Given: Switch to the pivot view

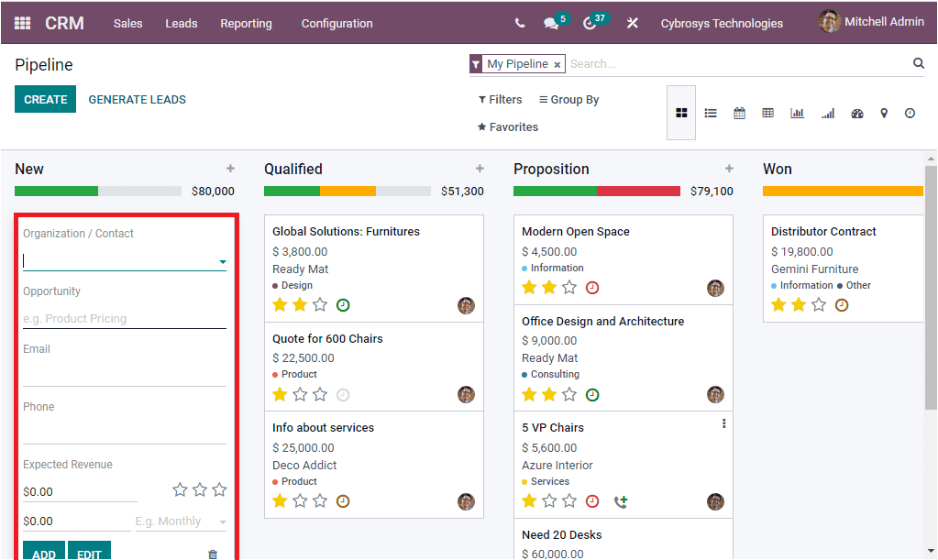Looking at the screenshot, I should point(767,112).
